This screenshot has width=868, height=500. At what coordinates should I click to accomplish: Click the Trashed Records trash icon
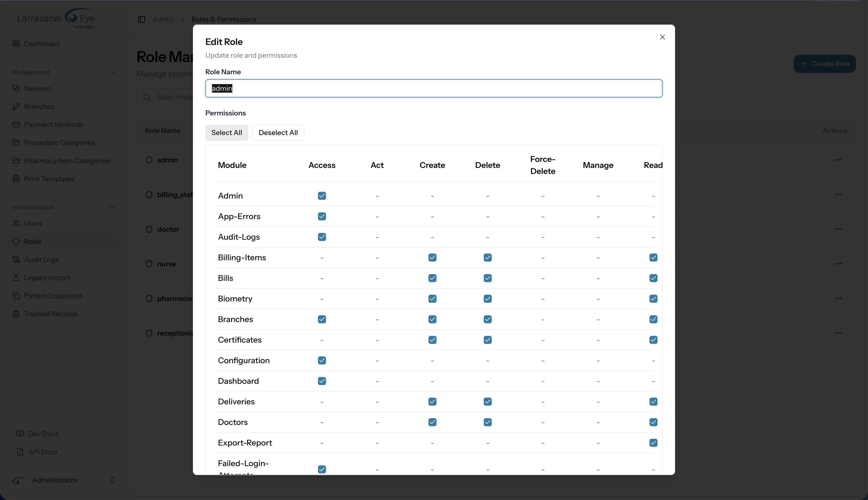16,314
